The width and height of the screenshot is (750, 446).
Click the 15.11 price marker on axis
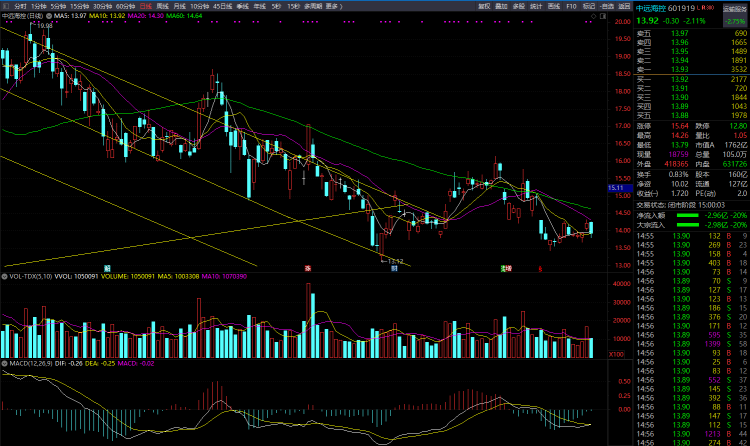(x=616, y=187)
